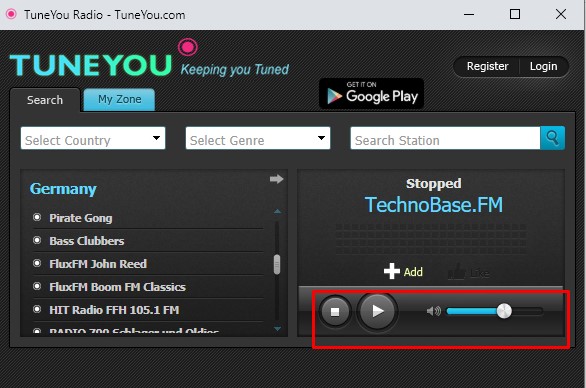
Task: Click the station list scrollbar thumb
Action: pyautogui.click(x=277, y=265)
